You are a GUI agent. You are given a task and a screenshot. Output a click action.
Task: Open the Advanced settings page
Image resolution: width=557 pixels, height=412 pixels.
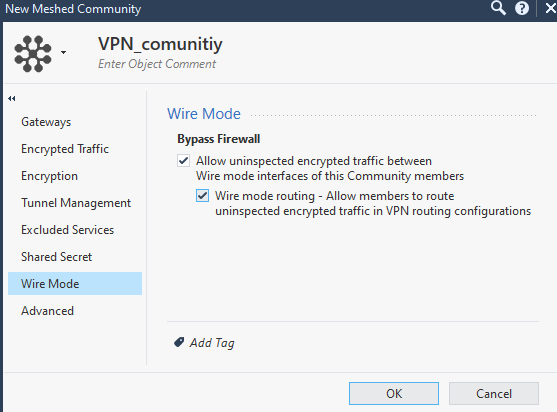pyautogui.click(x=48, y=311)
